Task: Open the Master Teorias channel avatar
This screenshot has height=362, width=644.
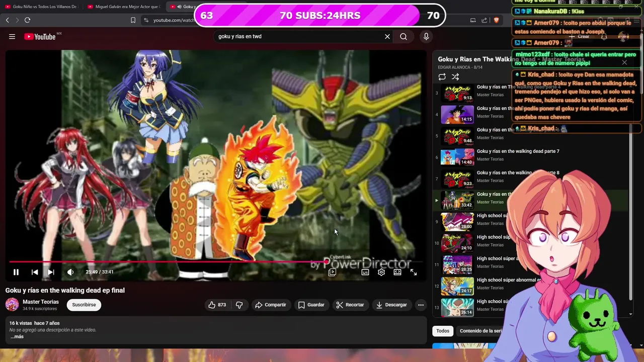Action: (12, 305)
